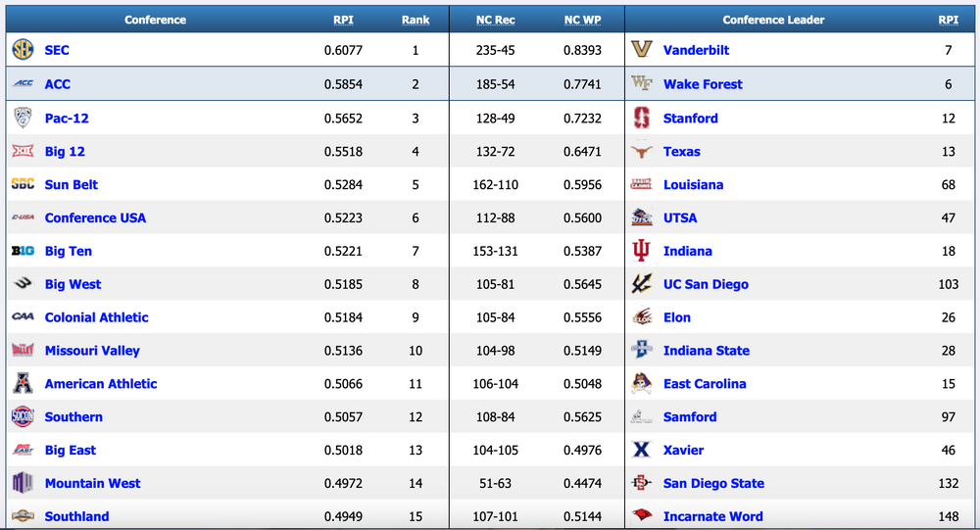Sort by the Rank column header
The height and width of the screenshot is (530, 980).
tap(416, 20)
